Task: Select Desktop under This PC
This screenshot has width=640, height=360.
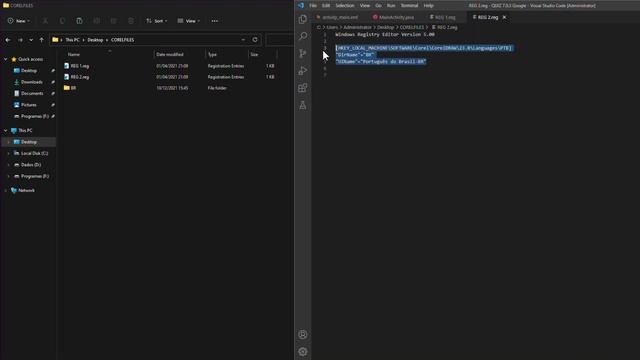Action: click(x=29, y=142)
